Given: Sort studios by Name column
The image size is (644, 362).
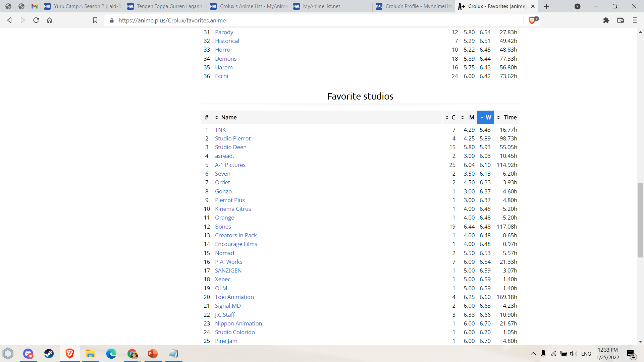Looking at the screenshot, I should tap(229, 117).
